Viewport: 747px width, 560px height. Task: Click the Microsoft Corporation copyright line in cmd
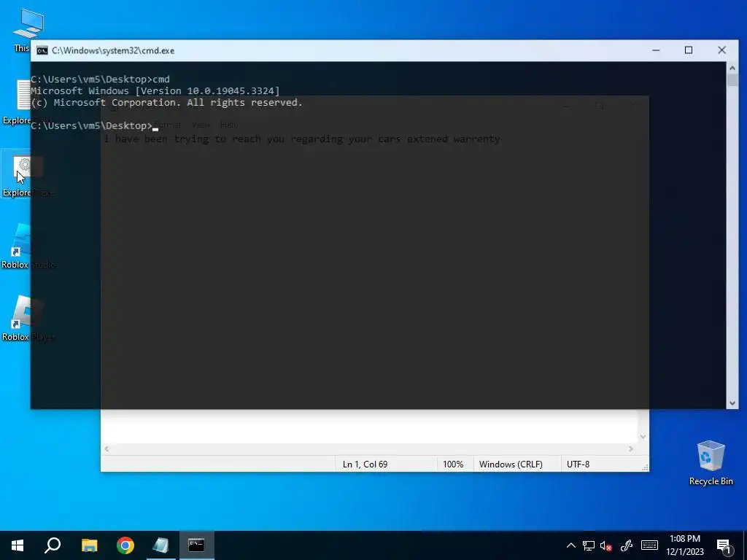tap(167, 103)
